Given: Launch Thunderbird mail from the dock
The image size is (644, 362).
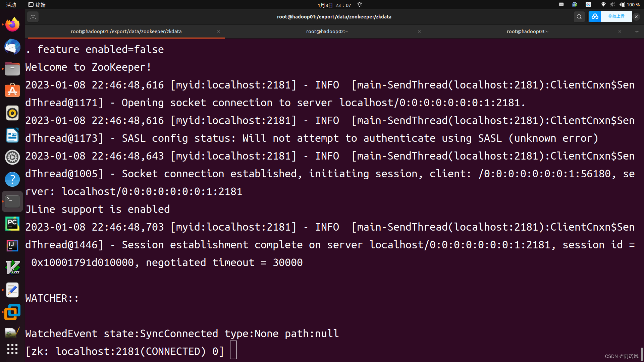Looking at the screenshot, I should [12, 47].
